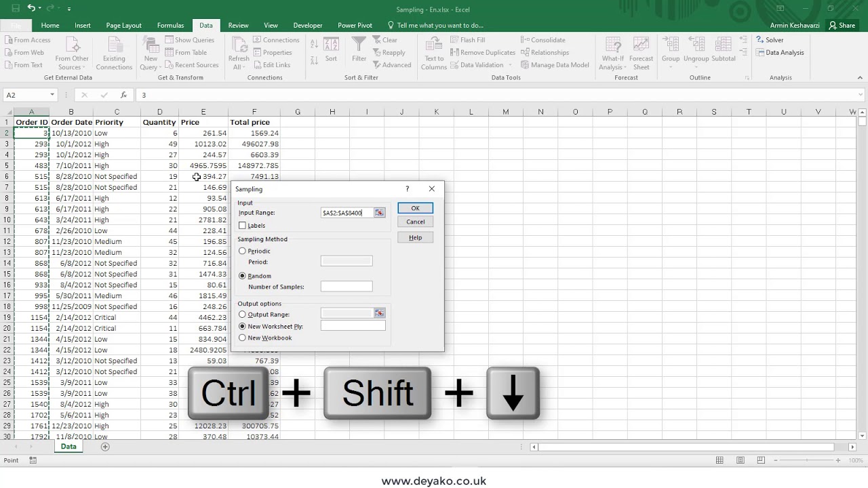Open the Refresh All dropdown
Viewport: 868px width, 488px height.
pyautogui.click(x=239, y=62)
